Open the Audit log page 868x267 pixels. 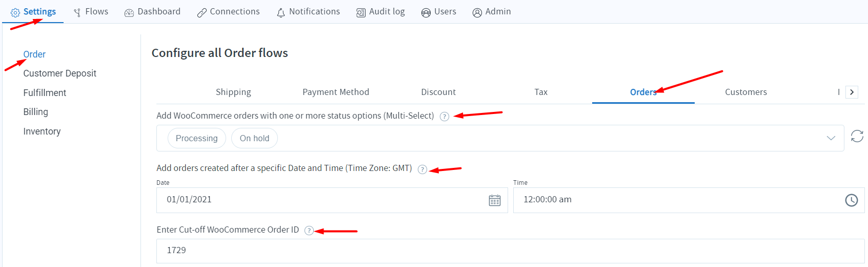[x=380, y=12]
